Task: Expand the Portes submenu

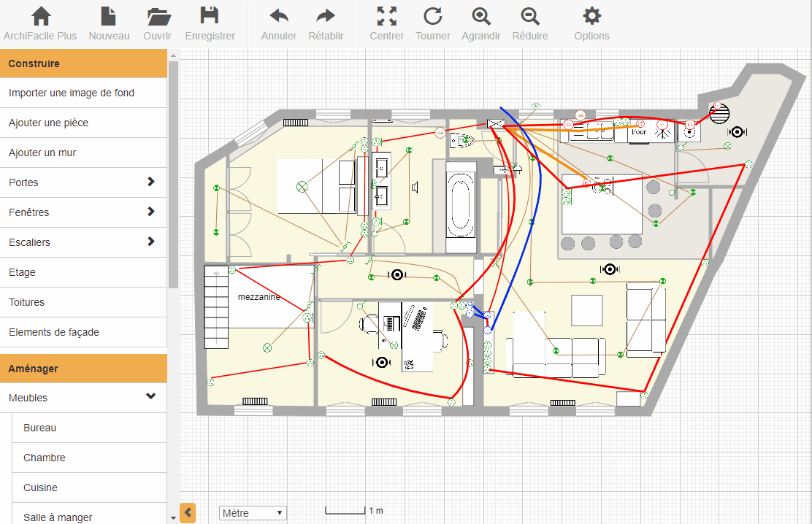Action: click(151, 182)
